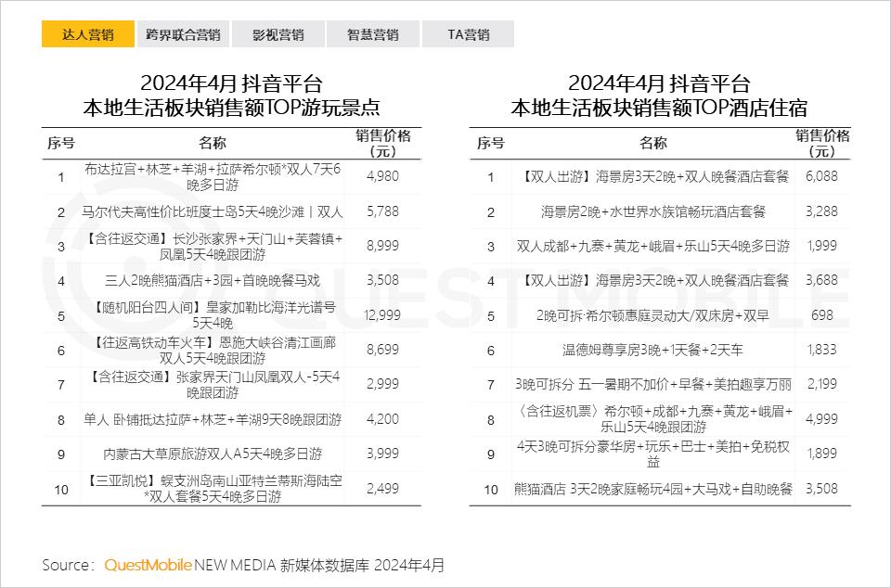
Task: Click the 序号 header in hotel table
Action: coord(491,143)
